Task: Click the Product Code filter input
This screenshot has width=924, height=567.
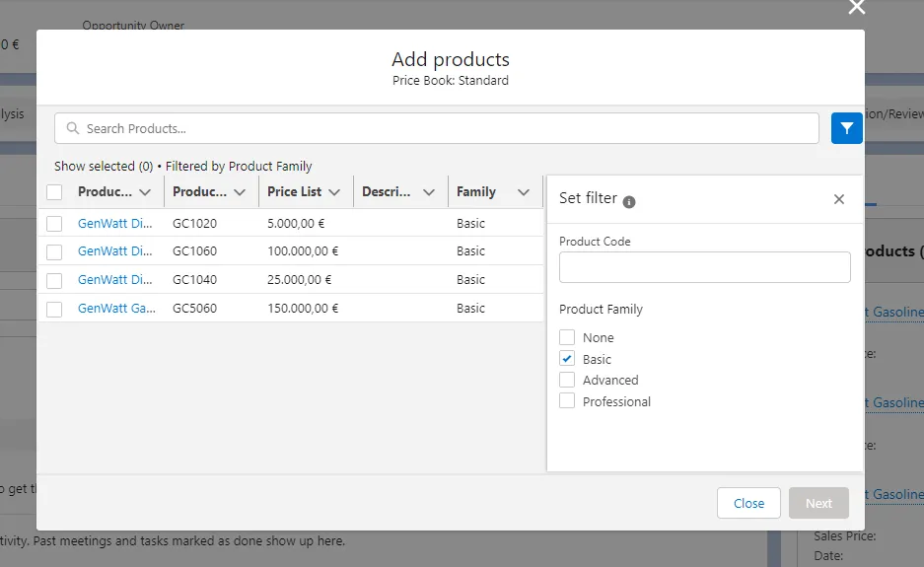Action: (x=705, y=267)
